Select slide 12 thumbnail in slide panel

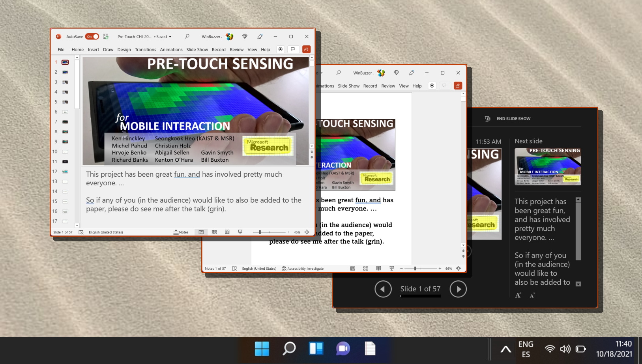65,172
